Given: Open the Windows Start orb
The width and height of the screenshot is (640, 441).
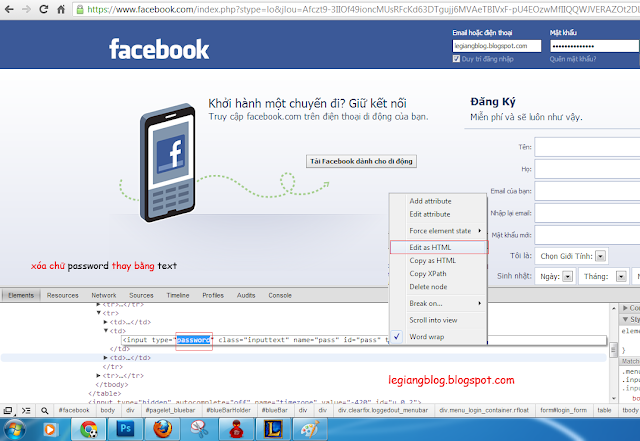Looking at the screenshot, I should 15,429.
